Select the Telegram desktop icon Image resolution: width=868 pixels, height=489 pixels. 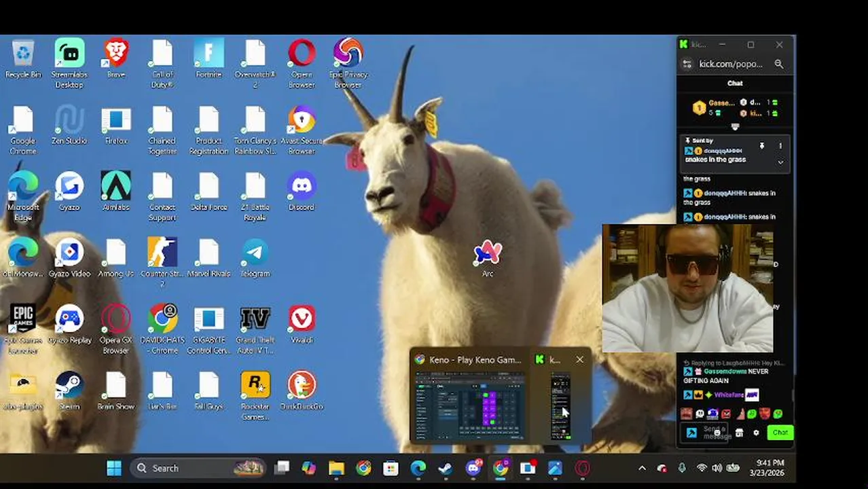(x=255, y=259)
